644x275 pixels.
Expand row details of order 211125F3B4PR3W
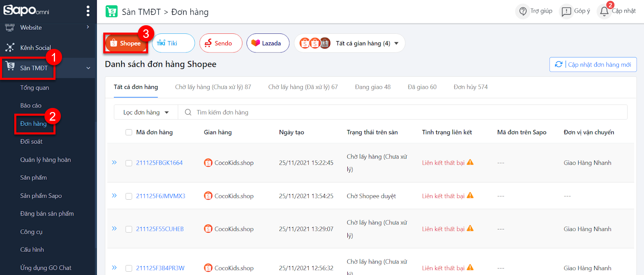point(114,268)
